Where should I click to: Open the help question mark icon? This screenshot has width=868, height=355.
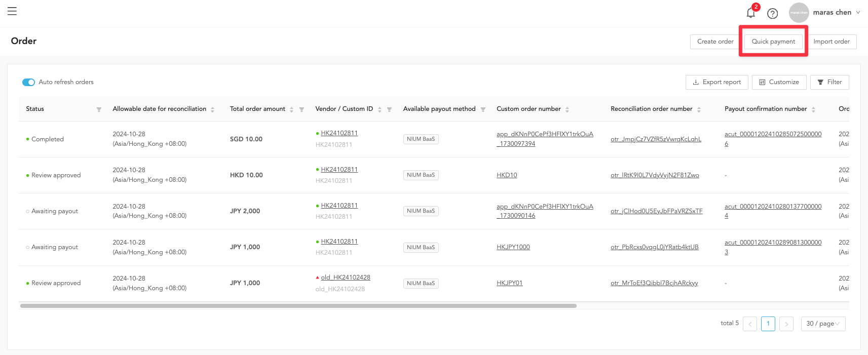click(772, 14)
